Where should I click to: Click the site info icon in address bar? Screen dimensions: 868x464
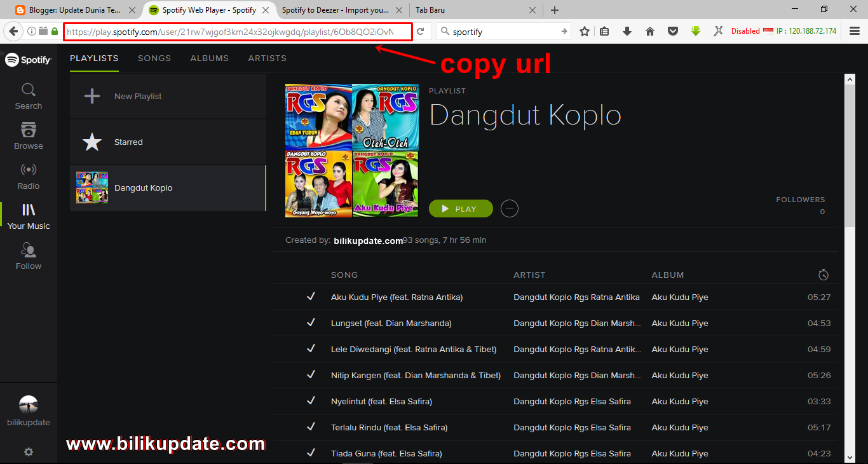pyautogui.click(x=32, y=31)
